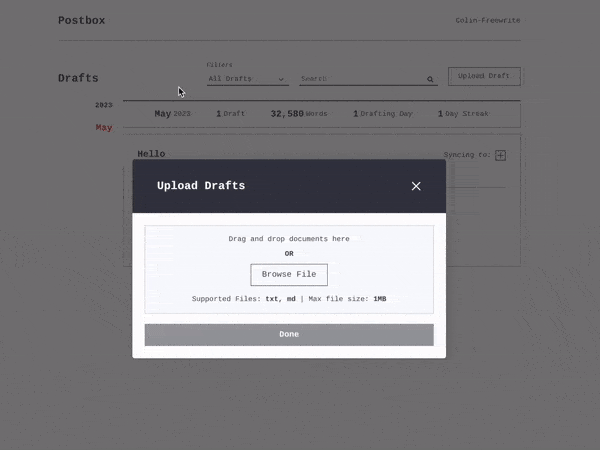Close the Upload Drafts dialog
The width and height of the screenshot is (600, 450).
tap(416, 186)
